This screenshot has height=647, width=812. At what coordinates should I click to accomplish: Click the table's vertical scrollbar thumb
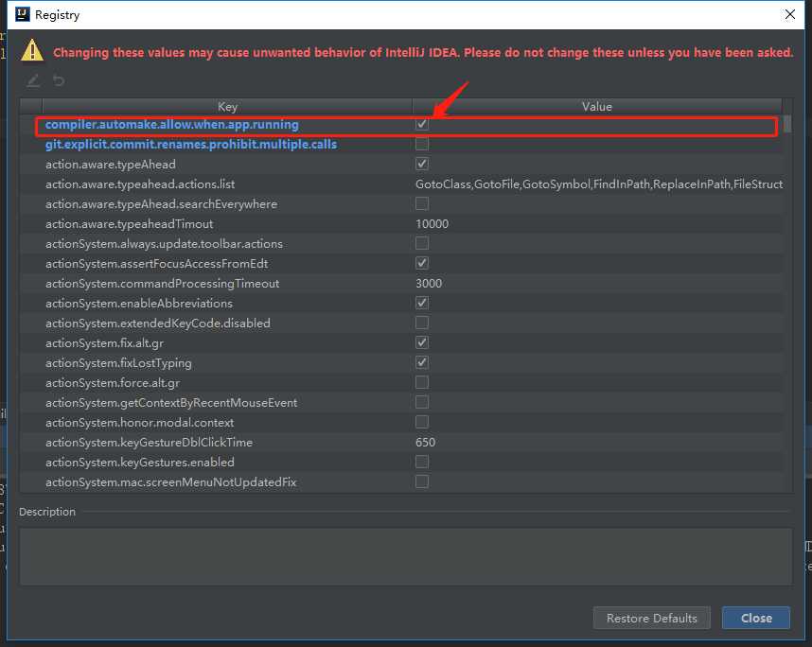click(787, 124)
